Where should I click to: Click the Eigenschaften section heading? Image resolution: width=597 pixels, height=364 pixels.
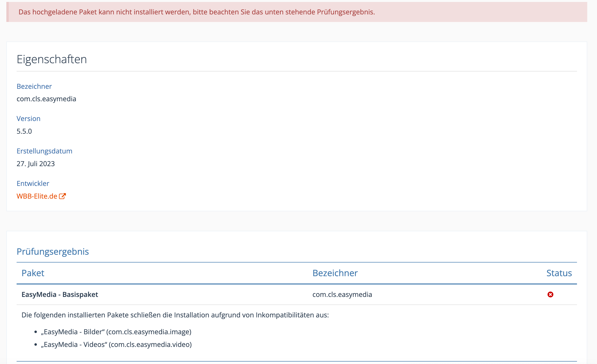point(52,59)
